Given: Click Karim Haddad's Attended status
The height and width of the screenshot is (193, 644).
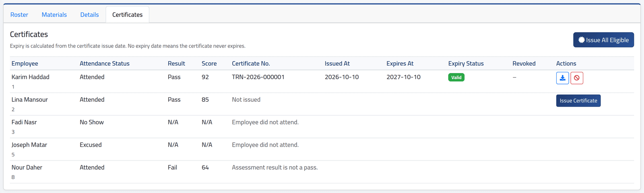Looking at the screenshot, I should point(92,77).
